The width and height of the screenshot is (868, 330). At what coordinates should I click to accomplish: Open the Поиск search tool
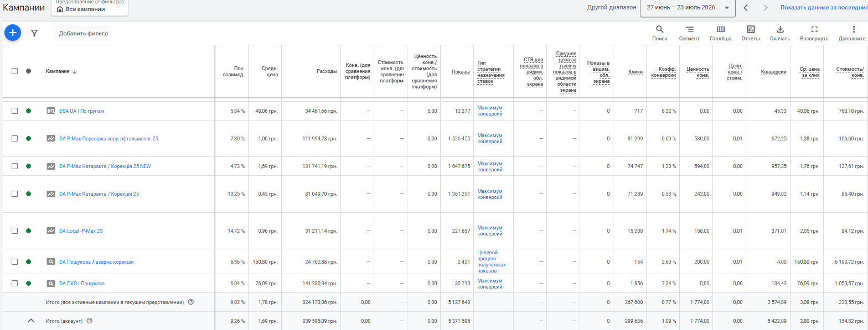click(x=659, y=33)
